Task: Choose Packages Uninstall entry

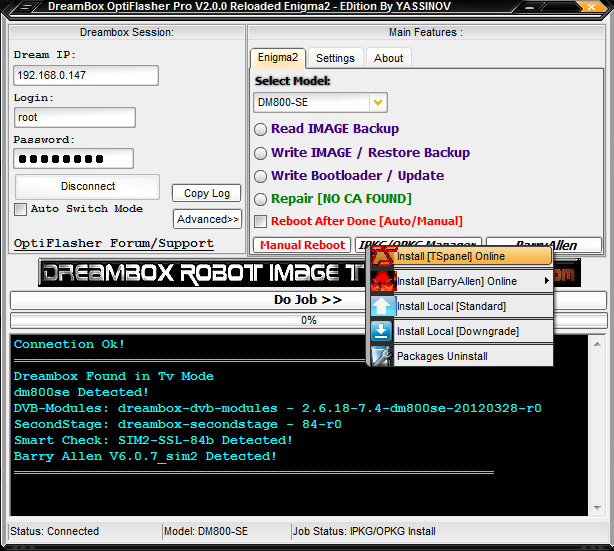Action: point(462,356)
